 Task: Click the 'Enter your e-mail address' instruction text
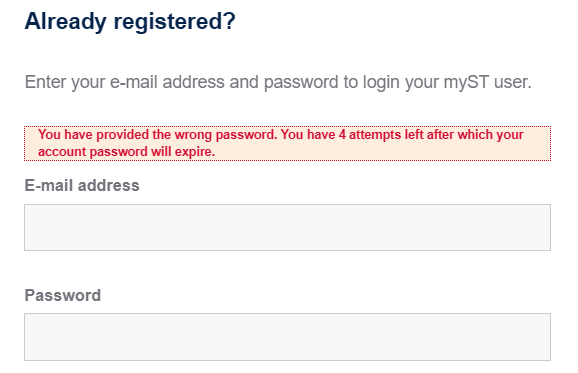click(x=278, y=82)
